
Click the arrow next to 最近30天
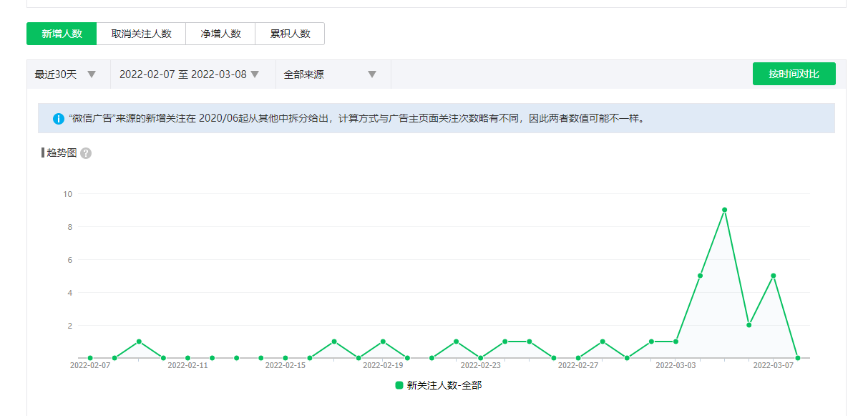(x=92, y=74)
